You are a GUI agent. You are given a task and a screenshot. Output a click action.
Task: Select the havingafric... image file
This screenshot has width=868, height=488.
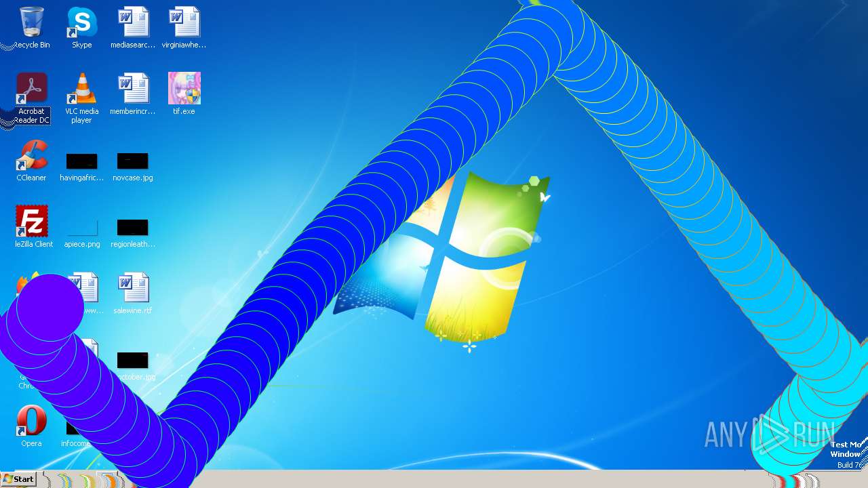[x=81, y=167]
